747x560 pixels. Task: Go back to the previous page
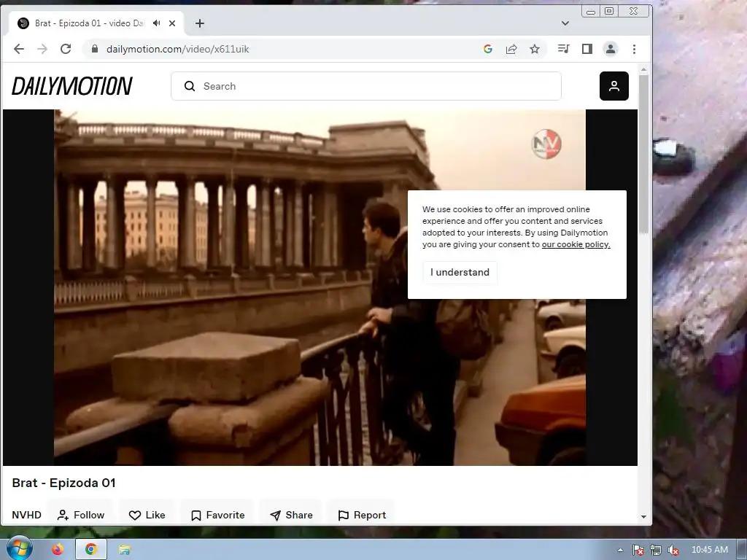(18, 49)
